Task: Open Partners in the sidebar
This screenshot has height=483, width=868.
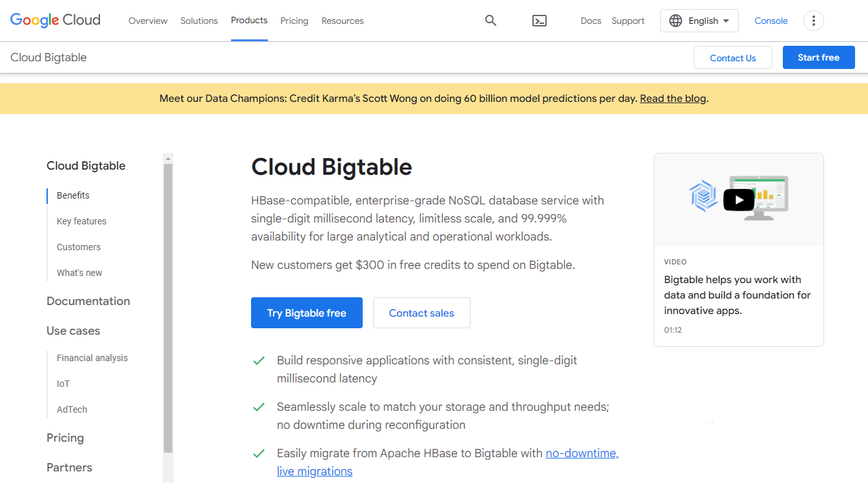Action: click(x=69, y=468)
